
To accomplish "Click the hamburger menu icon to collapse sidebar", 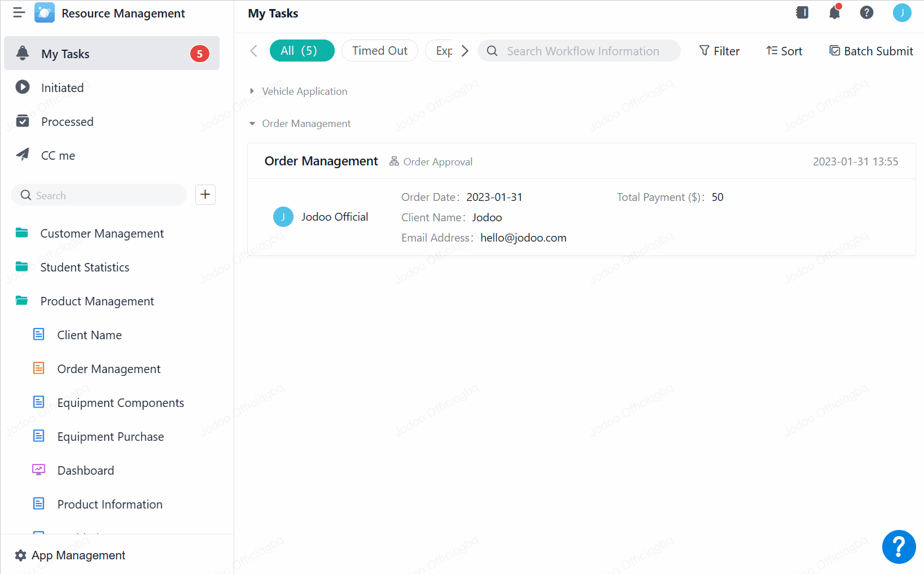I will pos(19,13).
